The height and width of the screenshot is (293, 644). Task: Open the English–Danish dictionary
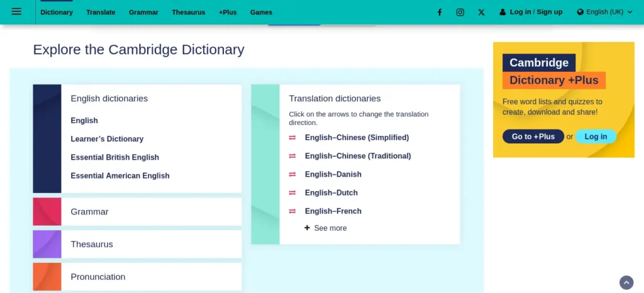[x=333, y=175]
